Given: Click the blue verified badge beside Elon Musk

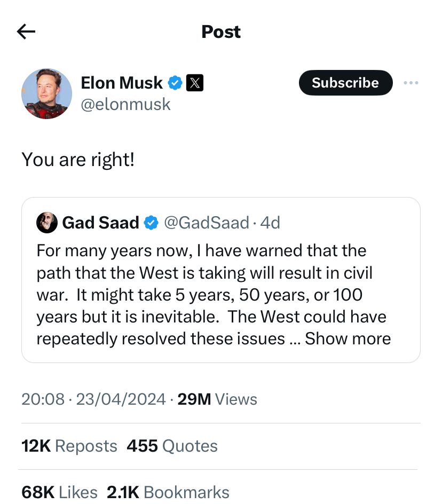Looking at the screenshot, I should [x=175, y=83].
